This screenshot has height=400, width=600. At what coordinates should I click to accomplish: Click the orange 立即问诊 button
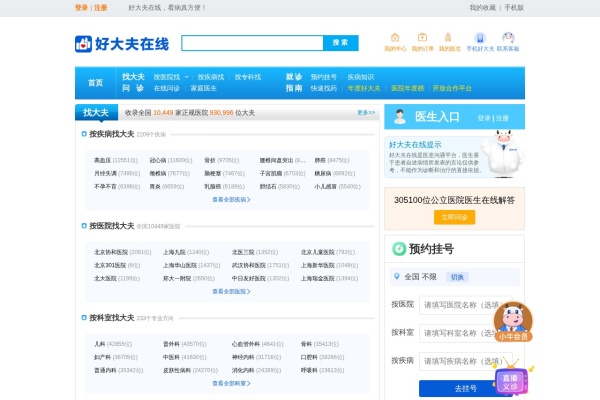(454, 217)
